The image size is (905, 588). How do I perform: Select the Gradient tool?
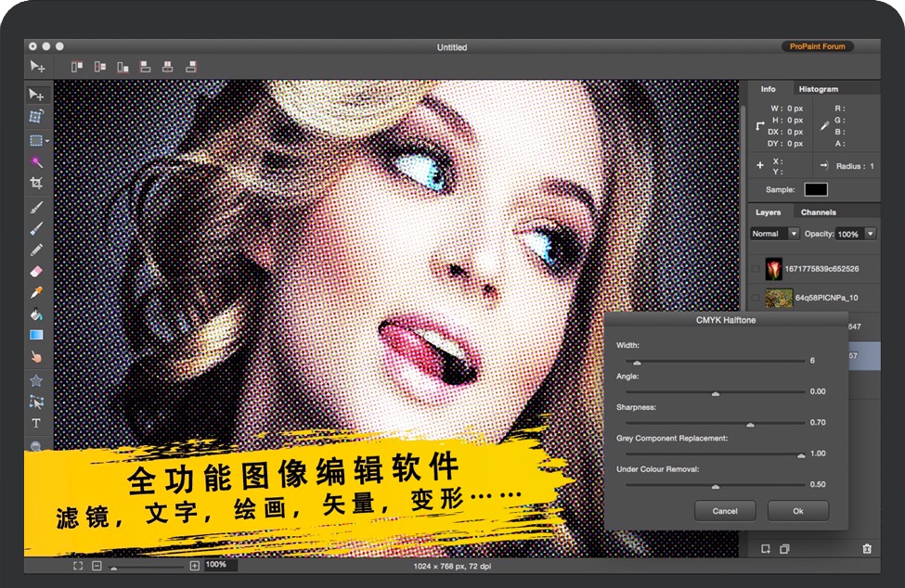36,335
